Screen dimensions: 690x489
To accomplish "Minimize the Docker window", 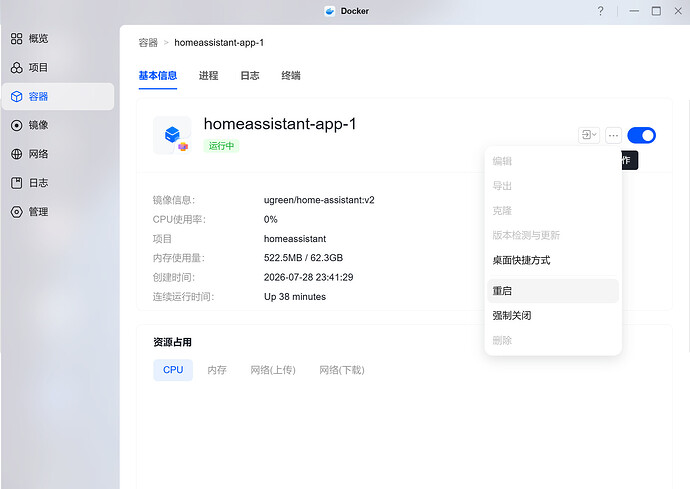I will pos(634,11).
